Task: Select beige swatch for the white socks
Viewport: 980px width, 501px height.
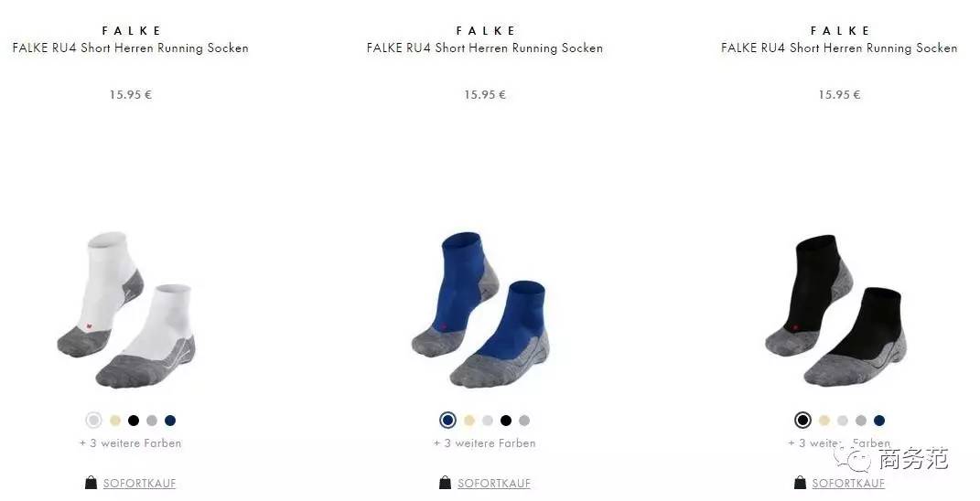Action: pyautogui.click(x=115, y=421)
